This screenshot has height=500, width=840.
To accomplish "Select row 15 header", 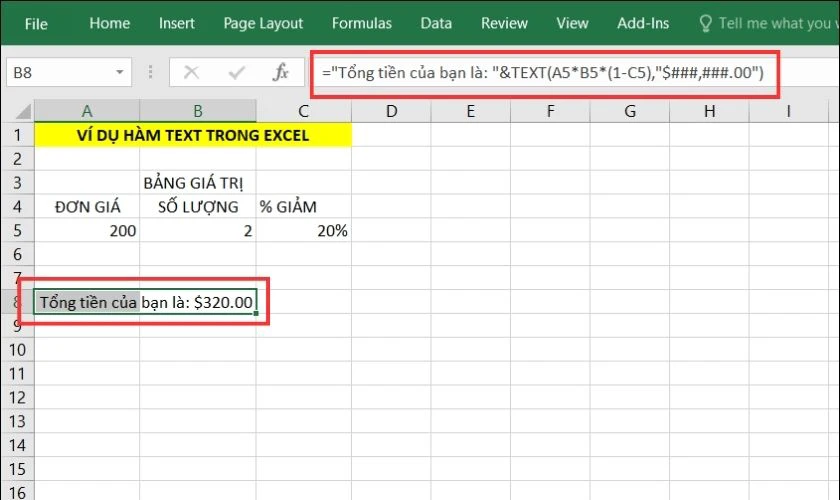I will [x=18, y=469].
